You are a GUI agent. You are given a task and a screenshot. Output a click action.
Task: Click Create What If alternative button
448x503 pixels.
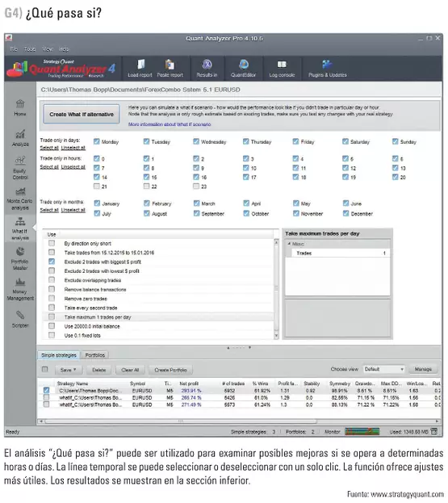point(82,114)
